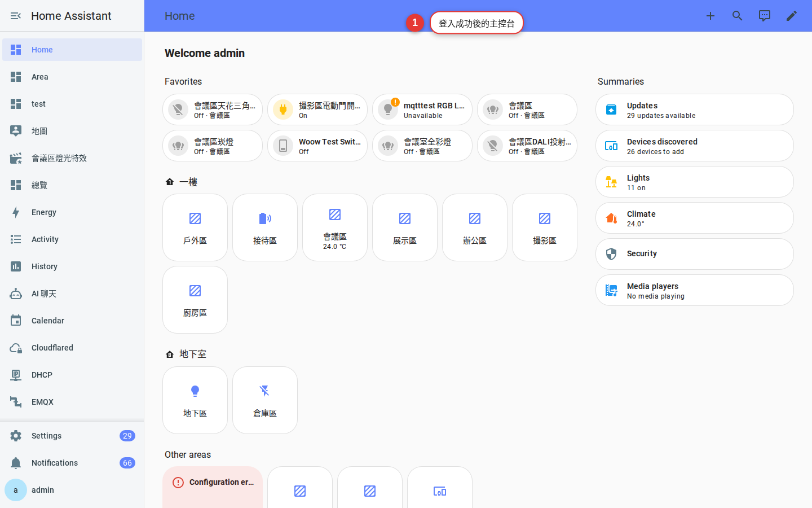The width and height of the screenshot is (812, 508).
Task: Click the DHCP network icon
Action: [x=16, y=375]
